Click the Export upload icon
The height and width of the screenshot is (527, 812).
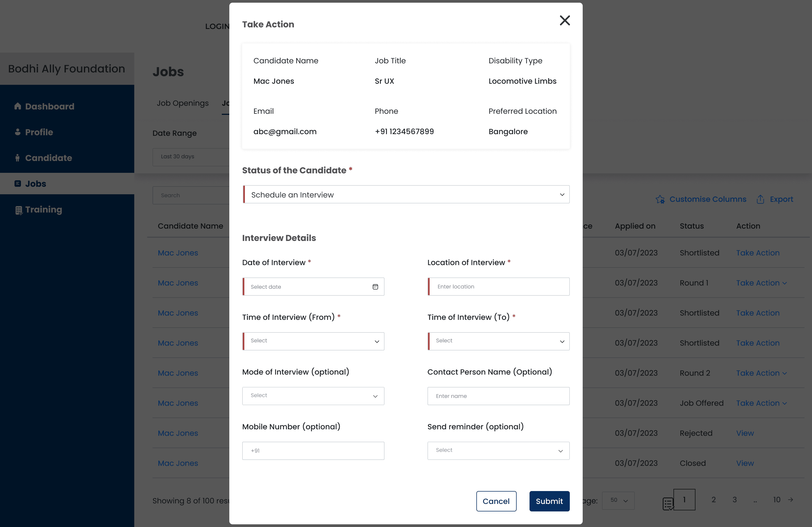760,199
